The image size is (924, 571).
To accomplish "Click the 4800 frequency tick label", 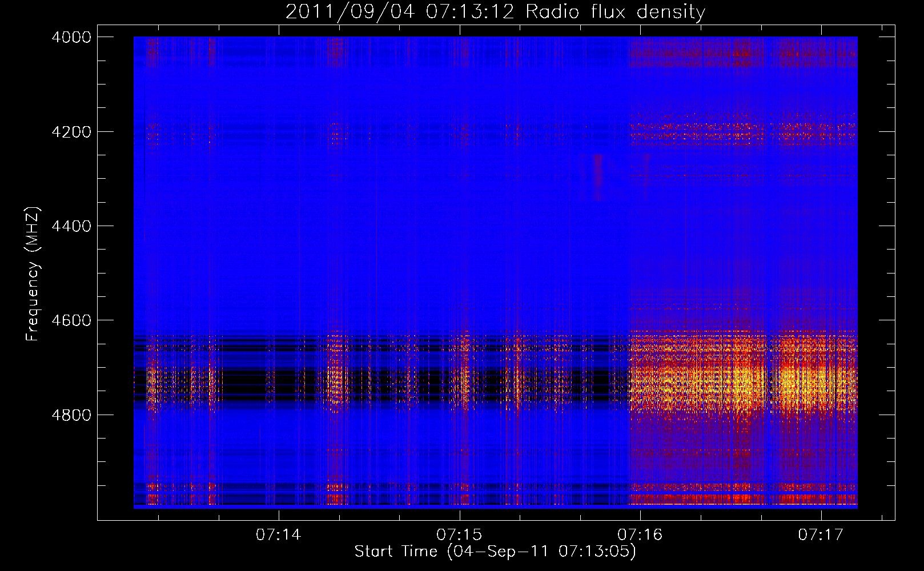I will [71, 415].
